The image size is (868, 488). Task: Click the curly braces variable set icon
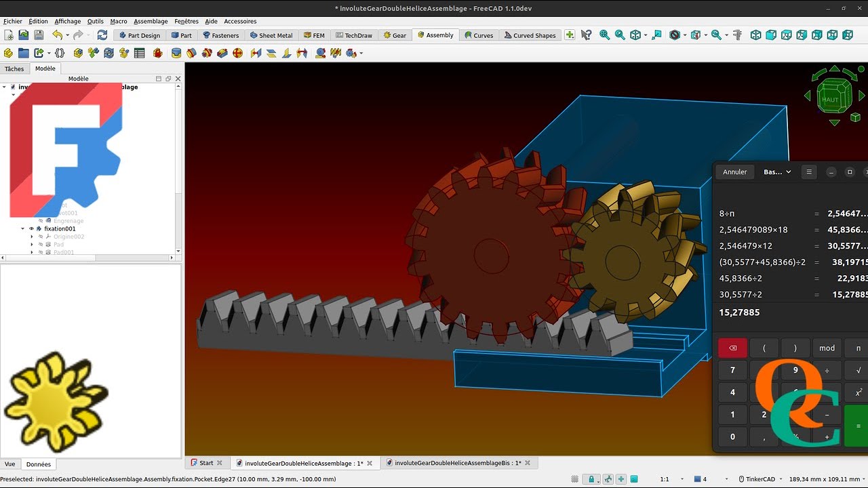click(x=60, y=53)
